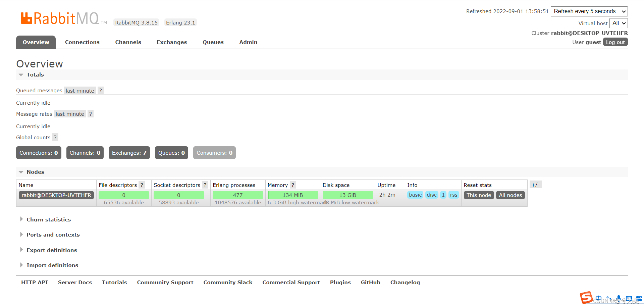Open node rabbit@DESKTOP-UVTEHFR details

(x=56, y=195)
